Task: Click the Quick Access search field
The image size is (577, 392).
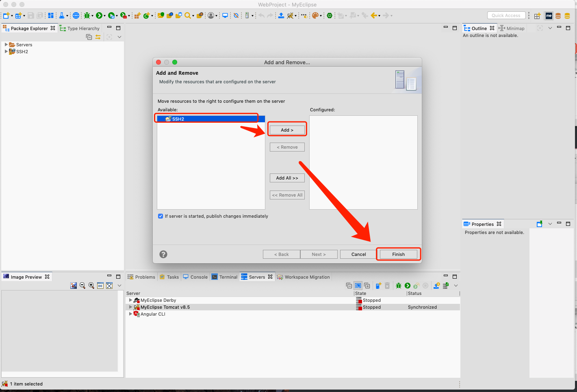Action: coord(506,15)
